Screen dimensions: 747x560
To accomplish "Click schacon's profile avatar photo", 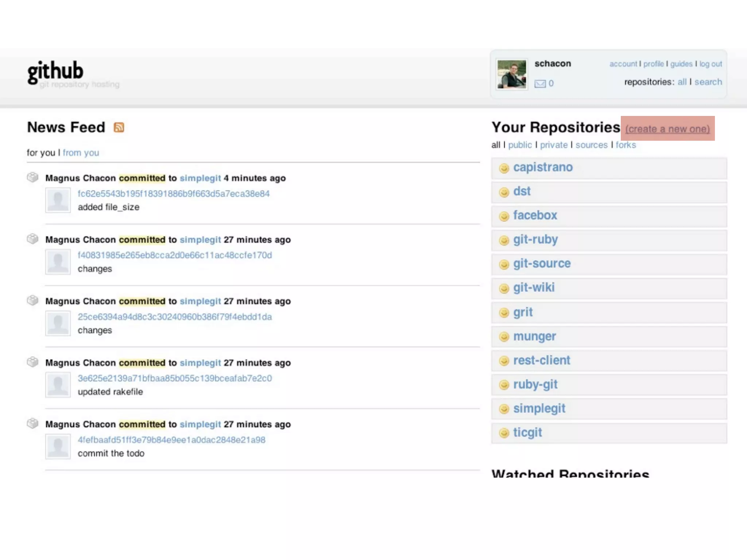I will [512, 74].
